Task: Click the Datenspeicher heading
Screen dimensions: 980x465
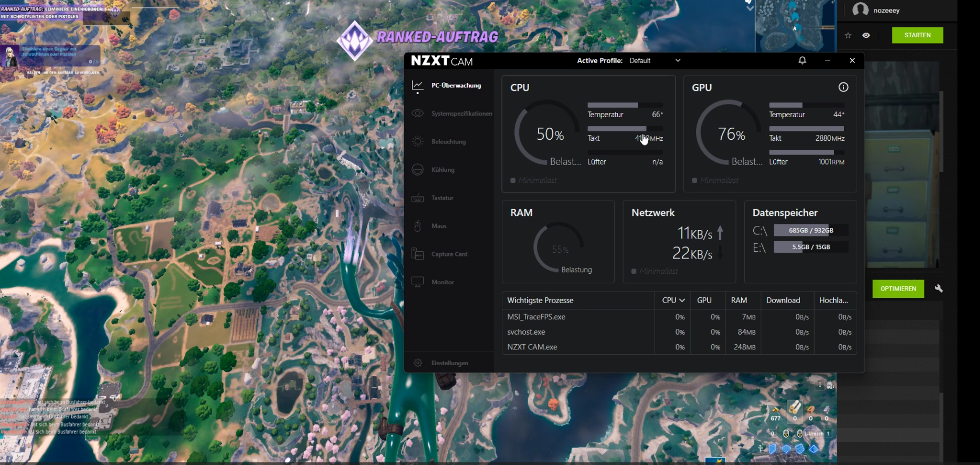Action: click(x=785, y=213)
